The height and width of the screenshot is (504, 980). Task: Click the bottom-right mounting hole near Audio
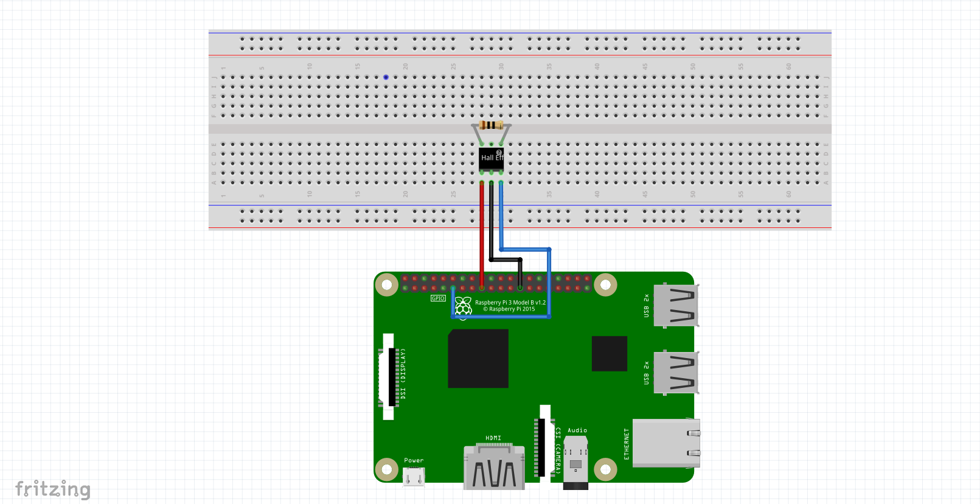pyautogui.click(x=605, y=469)
